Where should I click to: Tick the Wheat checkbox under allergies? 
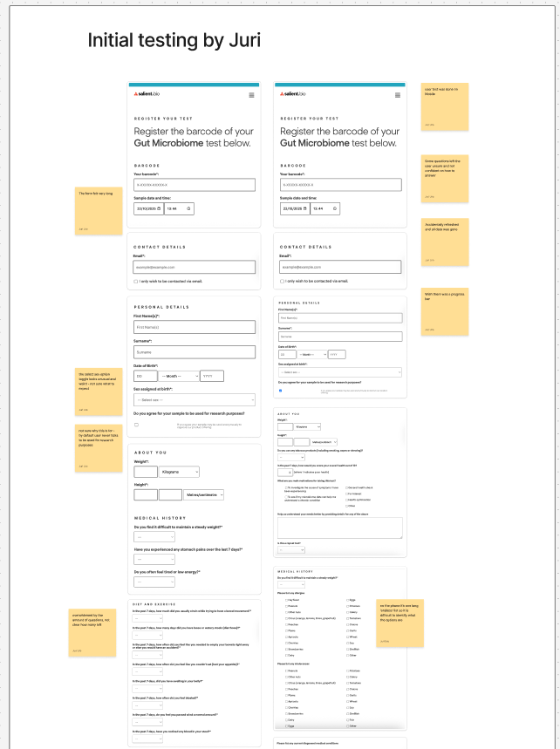(348, 637)
